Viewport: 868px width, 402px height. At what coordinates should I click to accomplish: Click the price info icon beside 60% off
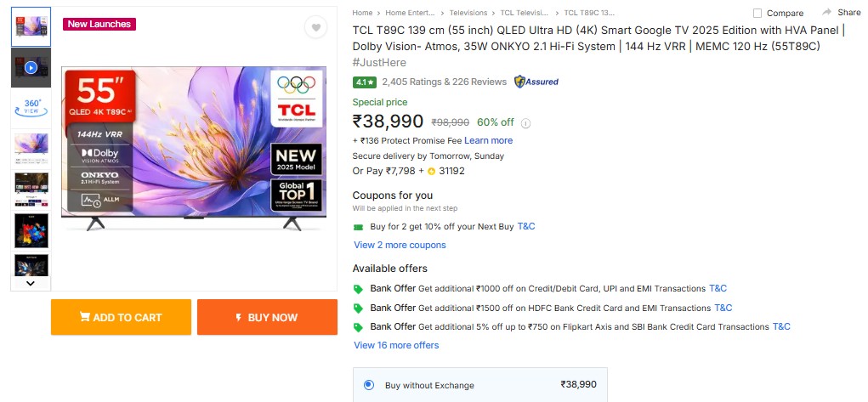(525, 123)
